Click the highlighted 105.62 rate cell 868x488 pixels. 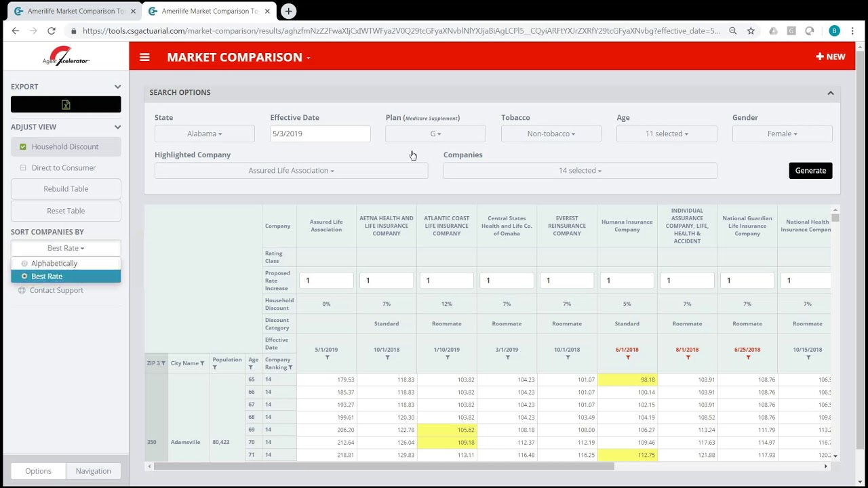(x=447, y=430)
